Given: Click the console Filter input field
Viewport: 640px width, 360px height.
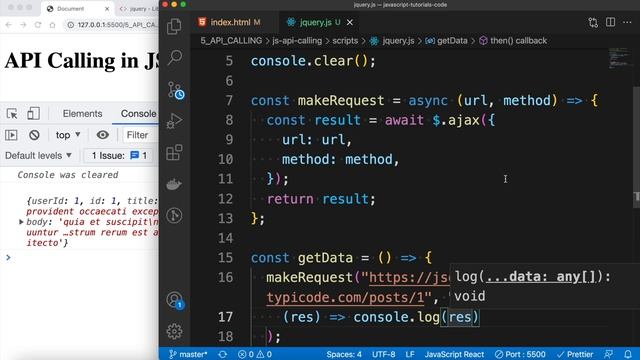Looking at the screenshot, I should point(141,135).
